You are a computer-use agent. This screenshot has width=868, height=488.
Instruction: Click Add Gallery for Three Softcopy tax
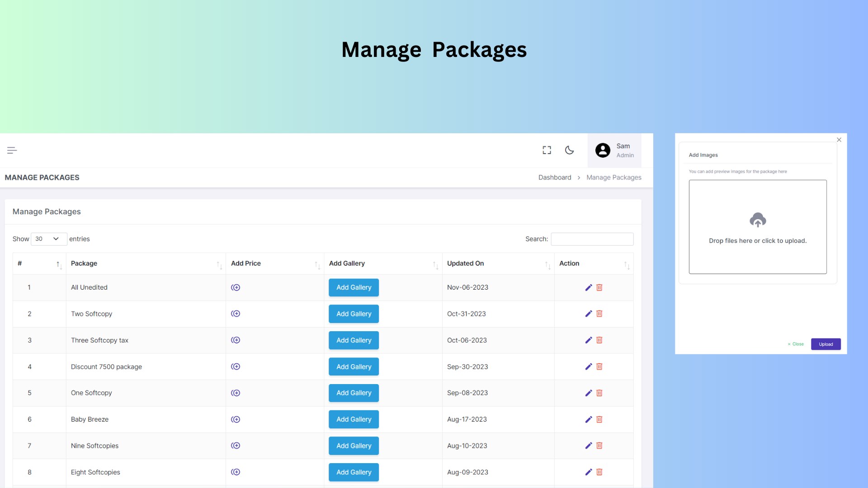pyautogui.click(x=354, y=340)
